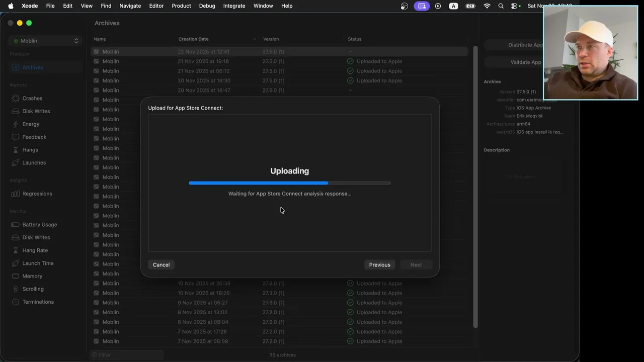Image resolution: width=644 pixels, height=362 pixels.
Task: Open Terminations metric in sidebar
Action: (x=38, y=302)
